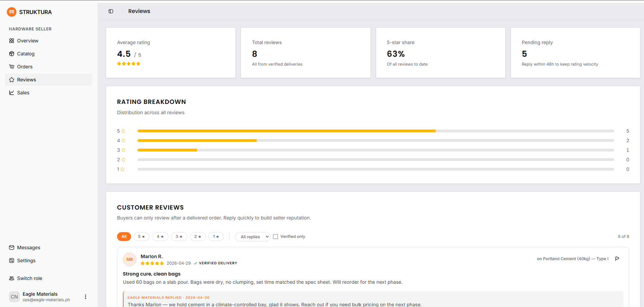Open Overview from sidebar
644x307 pixels.
[x=49, y=41]
